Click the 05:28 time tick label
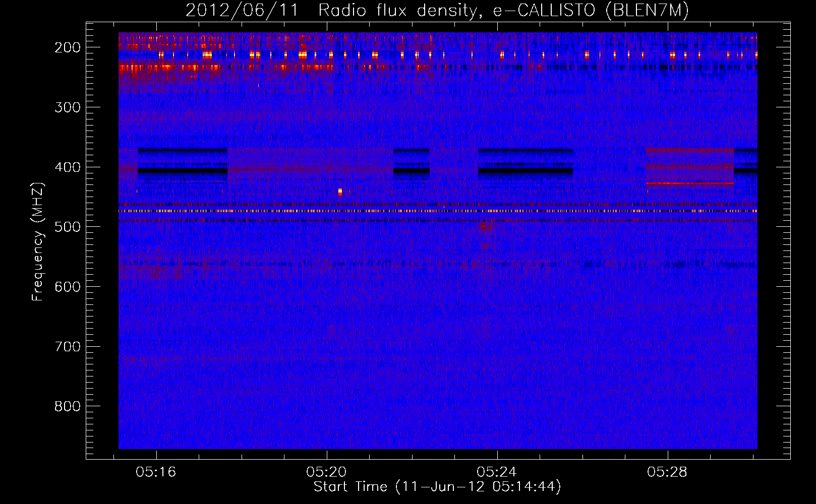The image size is (816, 504). click(667, 472)
